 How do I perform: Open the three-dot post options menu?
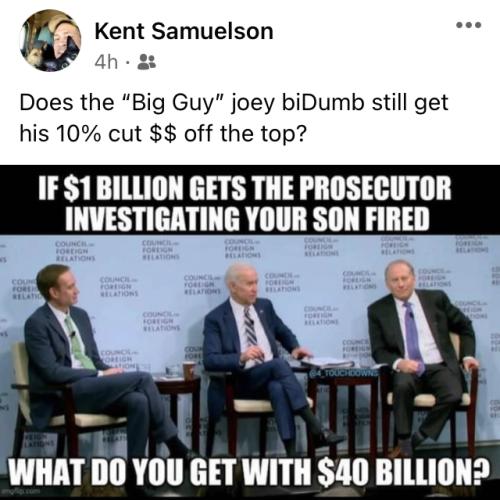point(469,25)
